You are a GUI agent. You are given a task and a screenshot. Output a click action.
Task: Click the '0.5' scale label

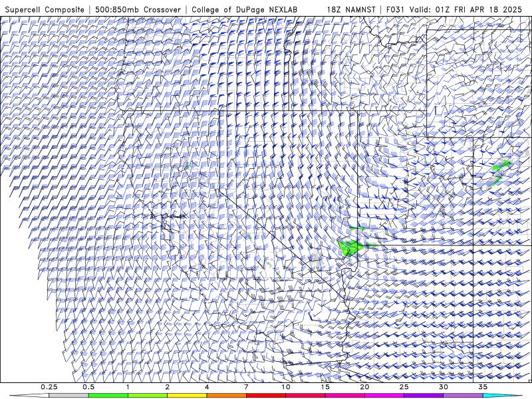(x=88, y=387)
